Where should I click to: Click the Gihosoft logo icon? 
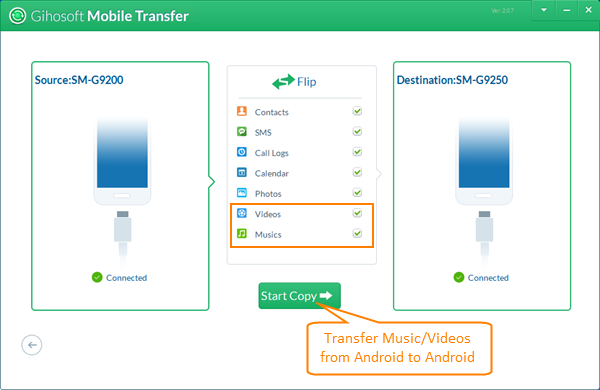[17, 16]
